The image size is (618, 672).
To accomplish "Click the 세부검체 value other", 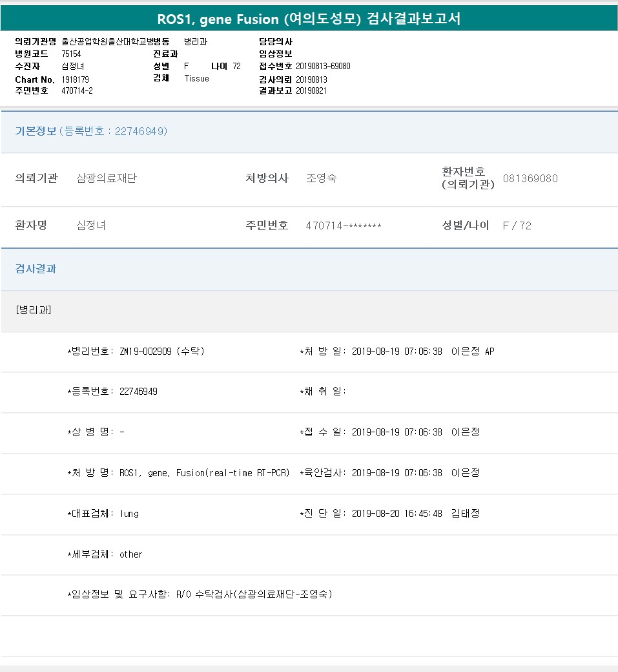I will click(130, 554).
